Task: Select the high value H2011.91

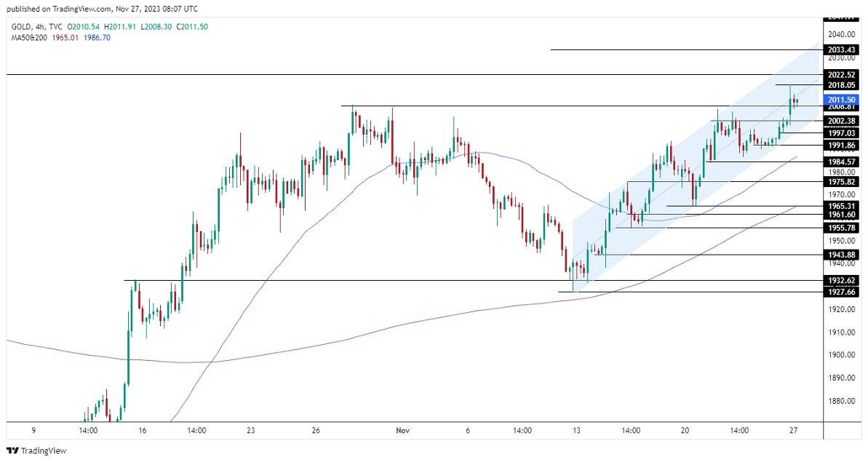Action: pyautogui.click(x=120, y=27)
